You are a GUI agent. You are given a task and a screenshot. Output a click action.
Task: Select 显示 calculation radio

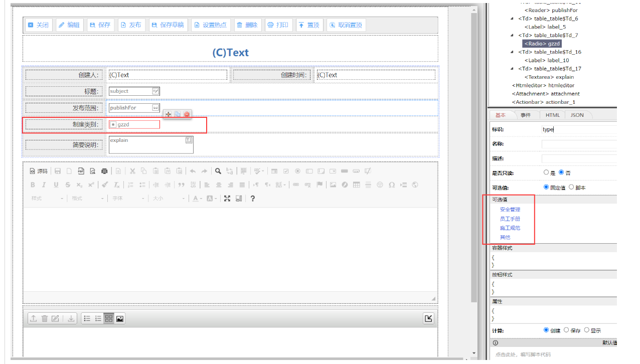click(586, 330)
